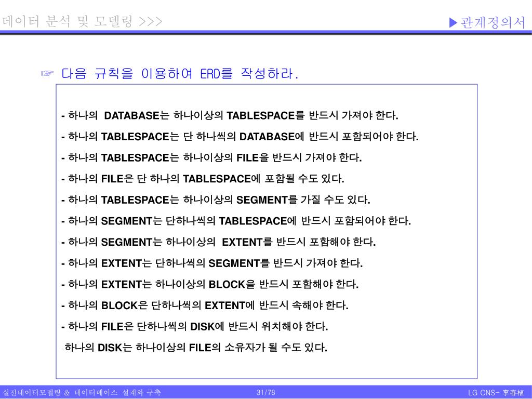The width and height of the screenshot is (532, 399).
Task: Click the triangle marker before '관계정의서'
Action: [454, 23]
